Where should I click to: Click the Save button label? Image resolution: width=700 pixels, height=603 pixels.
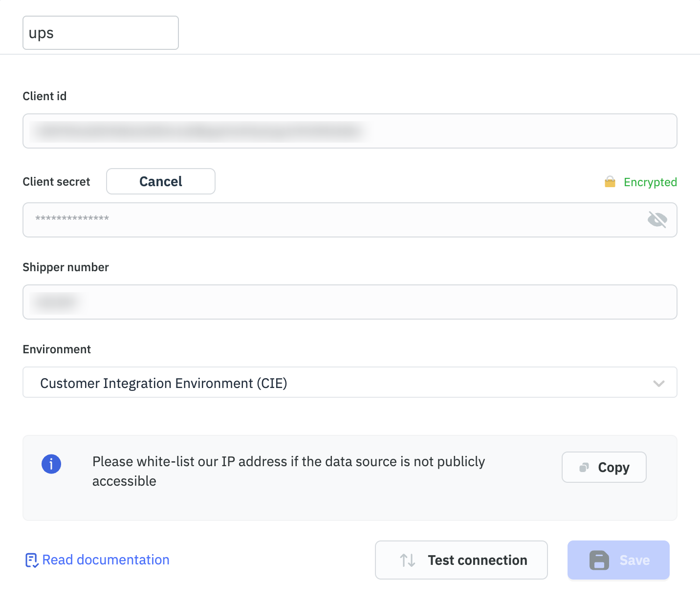[634, 560]
